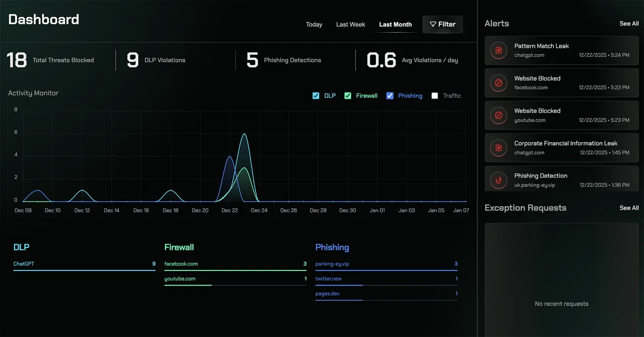Click the Dec 23 peak on activity chart

244,134
